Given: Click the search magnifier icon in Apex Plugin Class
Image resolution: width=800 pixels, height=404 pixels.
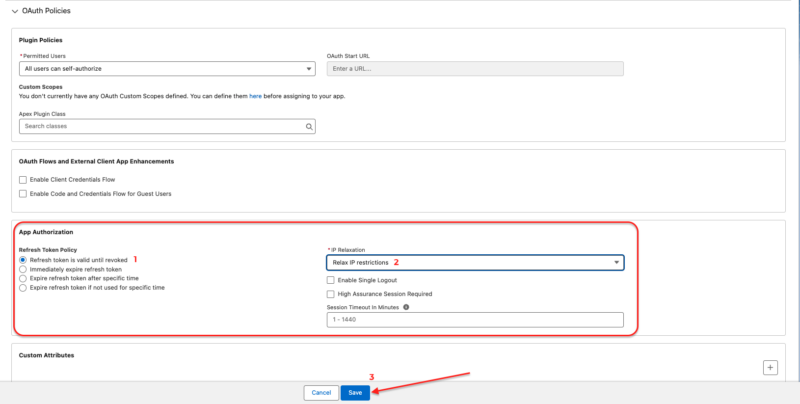Looking at the screenshot, I should pyautogui.click(x=309, y=127).
